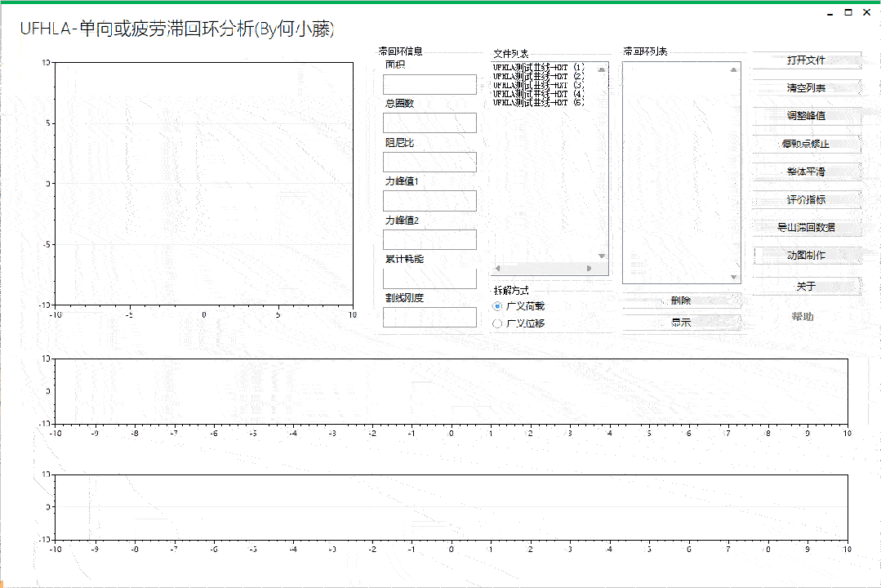Open the 关于 (About) dialog
The width and height of the screenshot is (881, 588).
pyautogui.click(x=808, y=285)
